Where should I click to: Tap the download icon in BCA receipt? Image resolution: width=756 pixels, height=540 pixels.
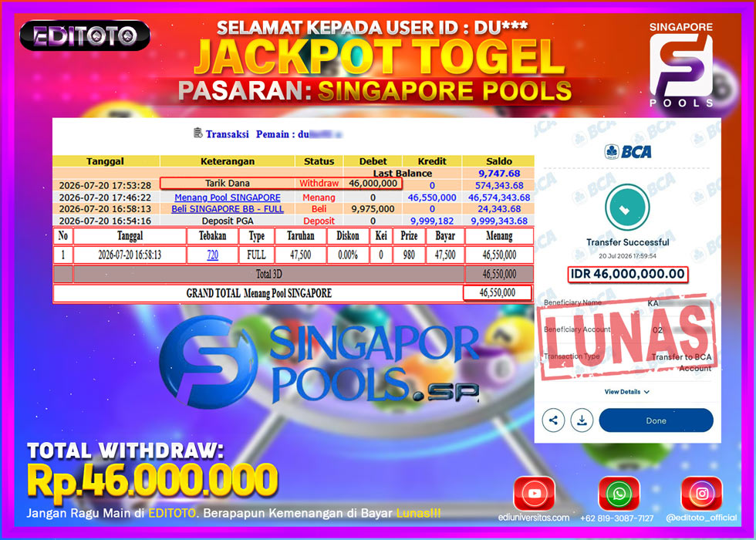[582, 420]
